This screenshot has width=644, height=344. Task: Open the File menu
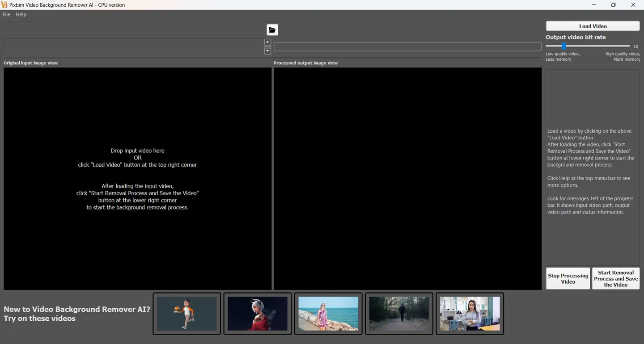click(x=6, y=14)
